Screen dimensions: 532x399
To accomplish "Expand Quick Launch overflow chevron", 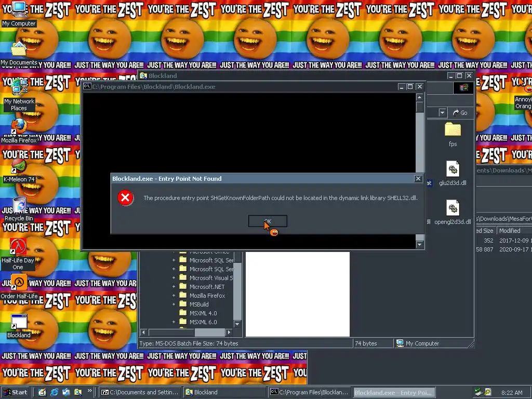I will pos(89,391).
